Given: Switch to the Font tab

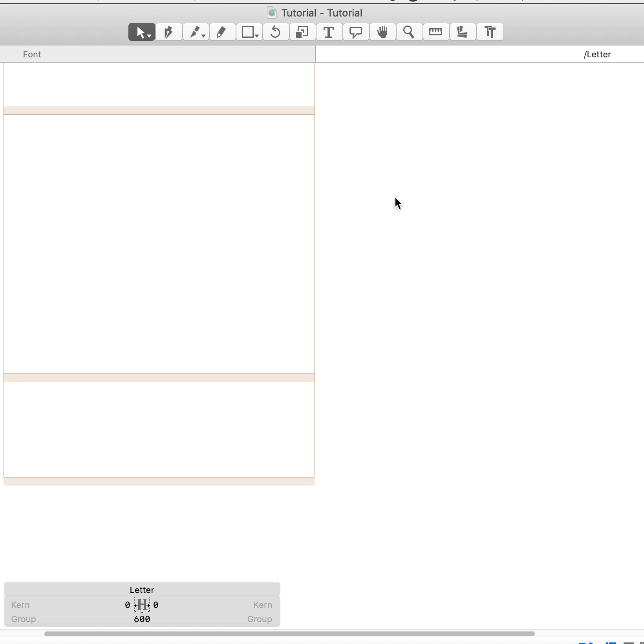Looking at the screenshot, I should (x=32, y=54).
